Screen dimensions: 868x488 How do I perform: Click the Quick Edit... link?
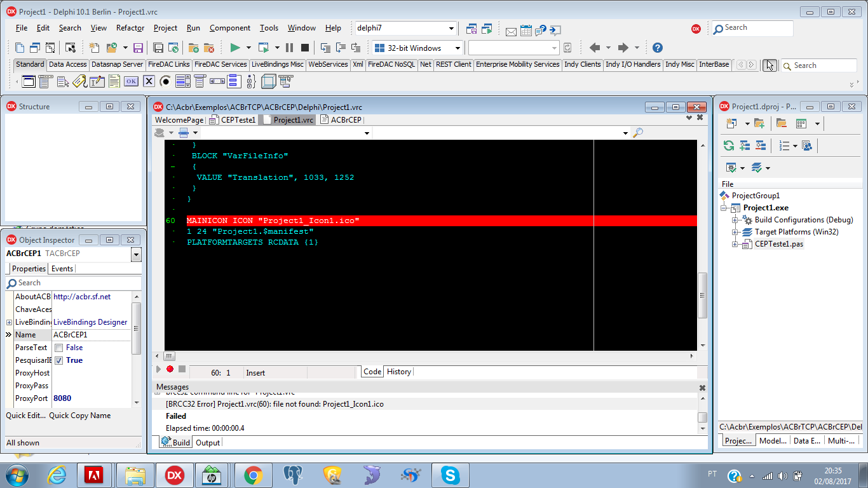click(x=26, y=416)
